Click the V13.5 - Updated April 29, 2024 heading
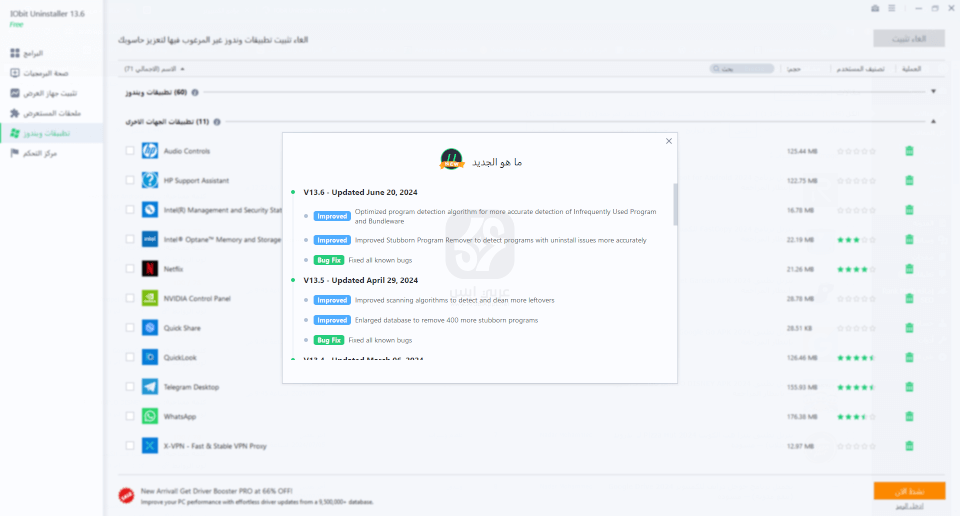 [x=361, y=280]
